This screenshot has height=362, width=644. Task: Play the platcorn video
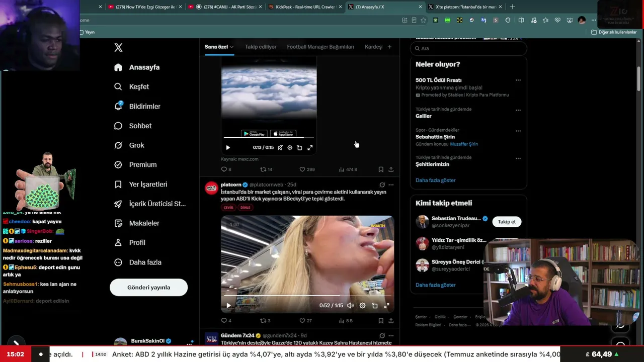click(228, 305)
